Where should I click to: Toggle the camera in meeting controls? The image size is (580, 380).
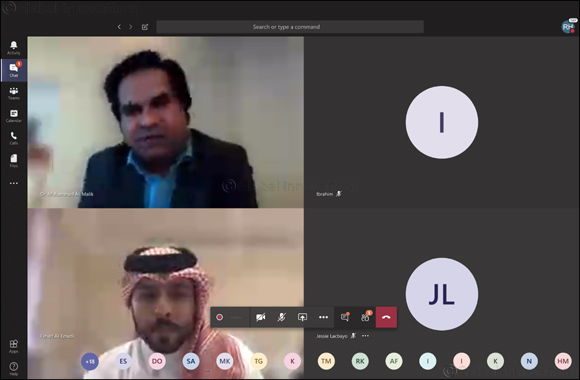tap(261, 317)
